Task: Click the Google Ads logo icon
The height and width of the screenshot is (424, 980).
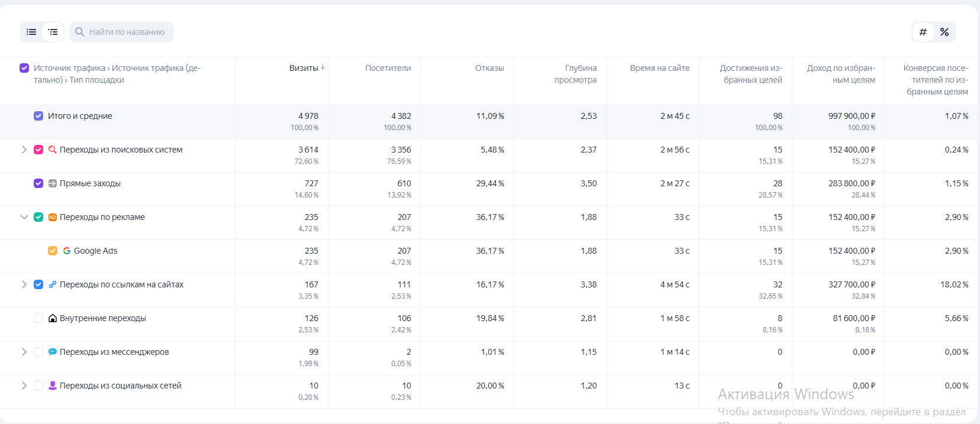Action: 67,251
